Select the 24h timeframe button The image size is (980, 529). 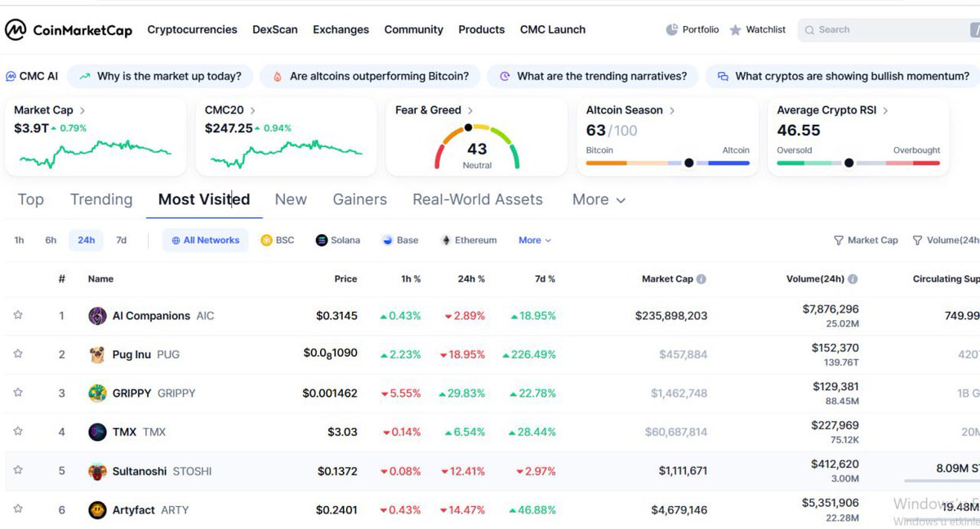pyautogui.click(x=86, y=240)
